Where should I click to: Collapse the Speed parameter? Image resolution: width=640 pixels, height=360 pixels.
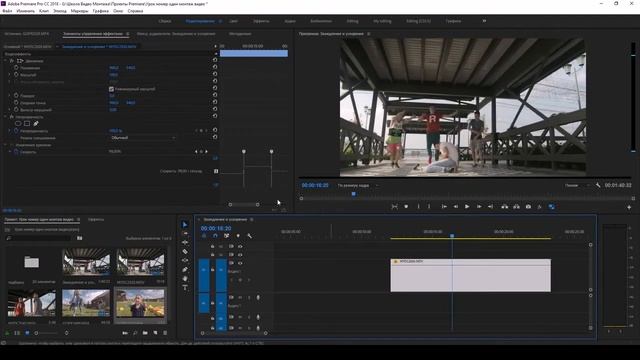[9, 151]
